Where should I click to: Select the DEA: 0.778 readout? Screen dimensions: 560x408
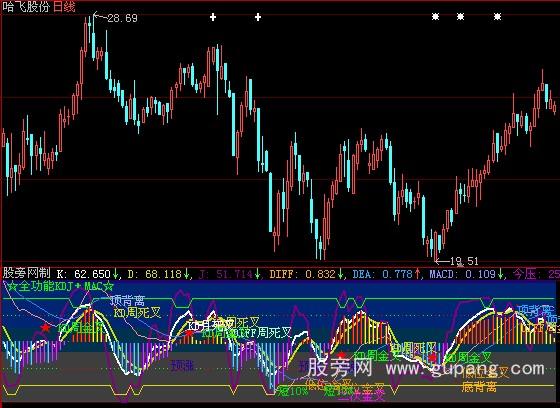click(382, 274)
